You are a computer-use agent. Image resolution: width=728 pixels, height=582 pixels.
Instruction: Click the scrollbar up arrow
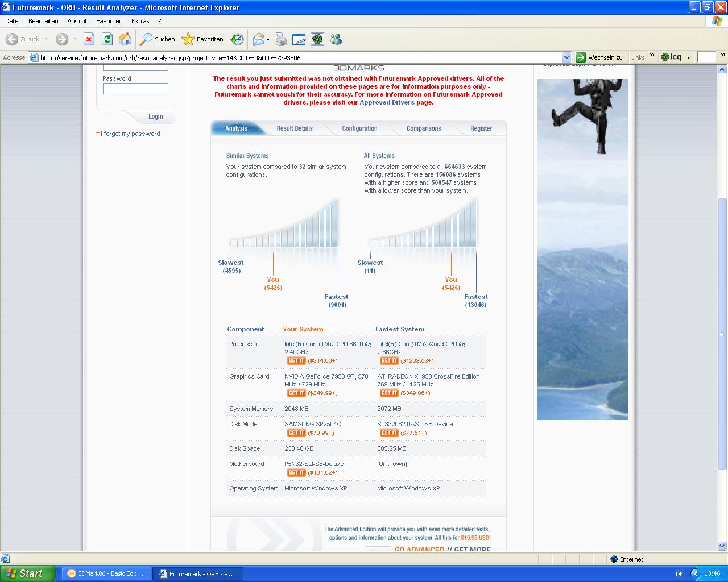(722, 70)
